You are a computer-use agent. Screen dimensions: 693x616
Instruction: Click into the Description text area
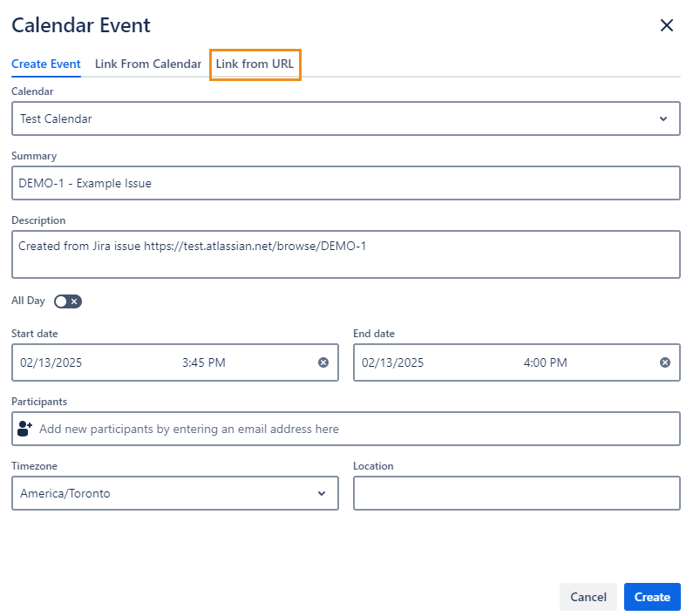[345, 254]
